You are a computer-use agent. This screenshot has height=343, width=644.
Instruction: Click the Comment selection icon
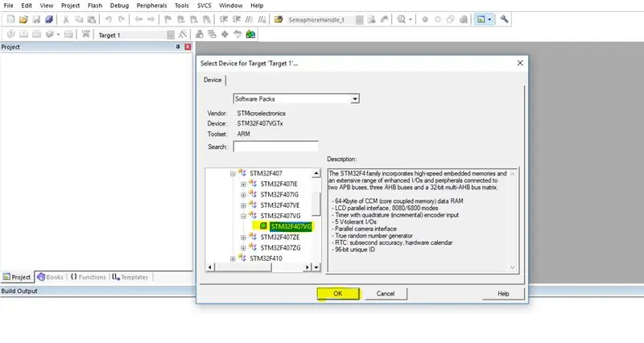pyautogui.click(x=249, y=19)
